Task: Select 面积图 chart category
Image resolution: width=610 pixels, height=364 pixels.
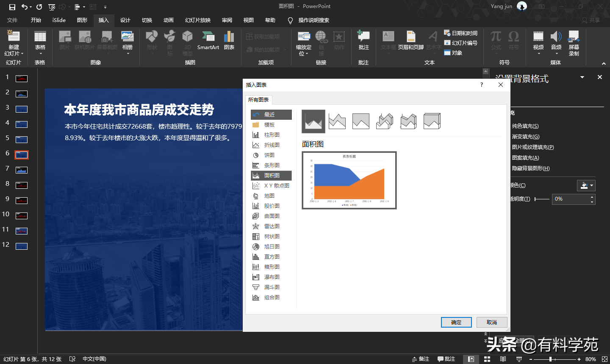Action: pos(271,176)
